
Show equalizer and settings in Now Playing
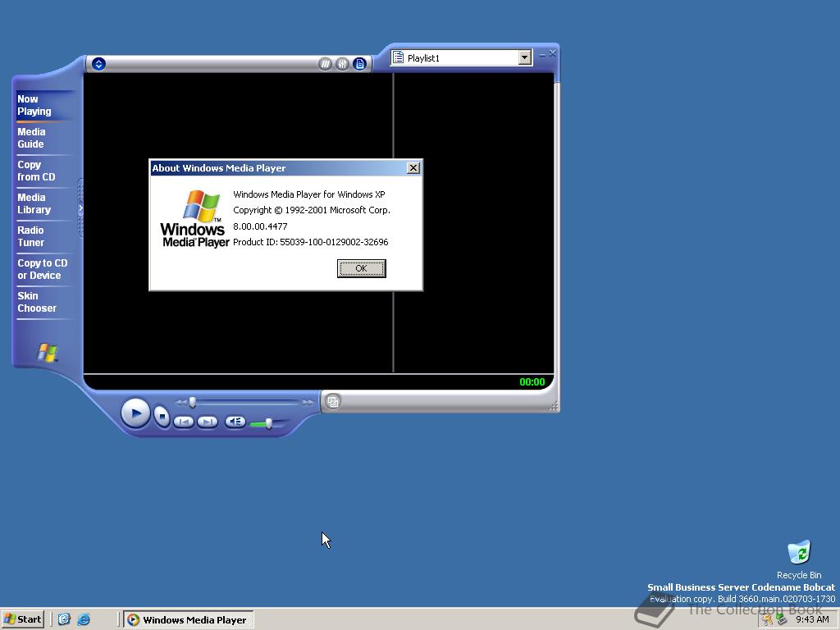point(342,64)
